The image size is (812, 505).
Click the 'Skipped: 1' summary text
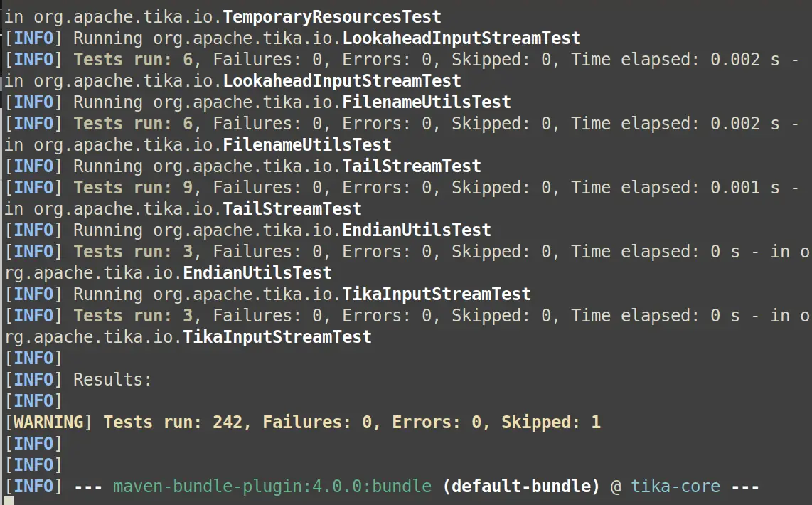[550, 422]
